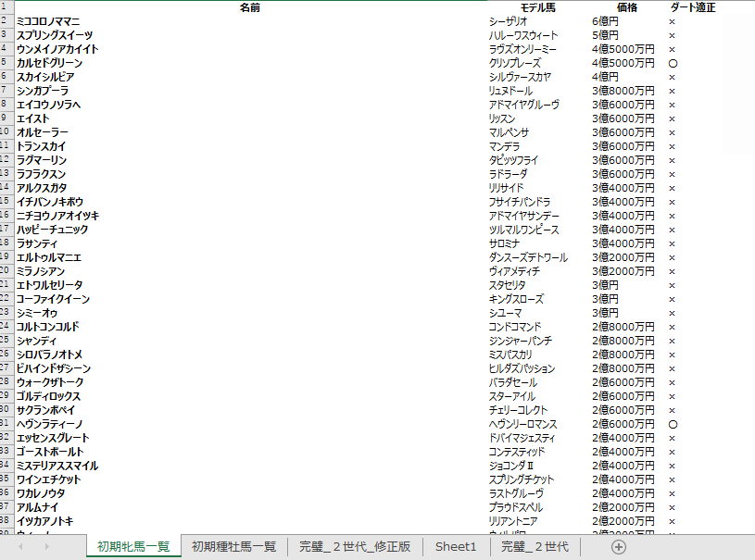Go to the 完璧_２世代 sheet tab
This screenshot has width=755, height=560.
pos(535,546)
